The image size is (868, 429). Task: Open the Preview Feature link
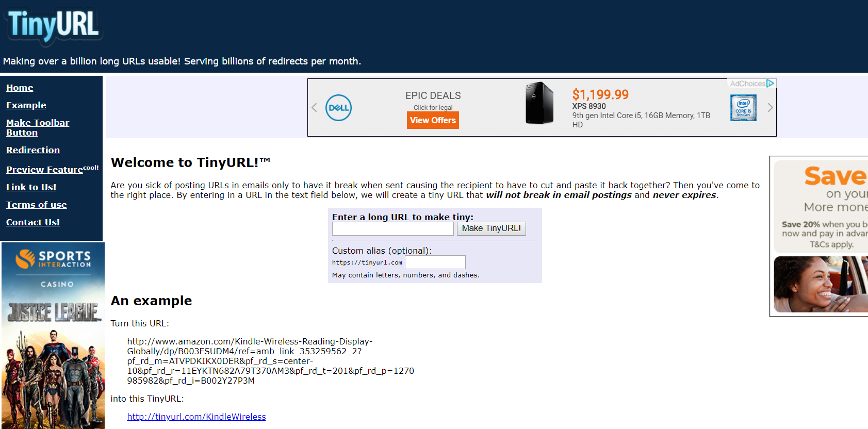tap(44, 170)
